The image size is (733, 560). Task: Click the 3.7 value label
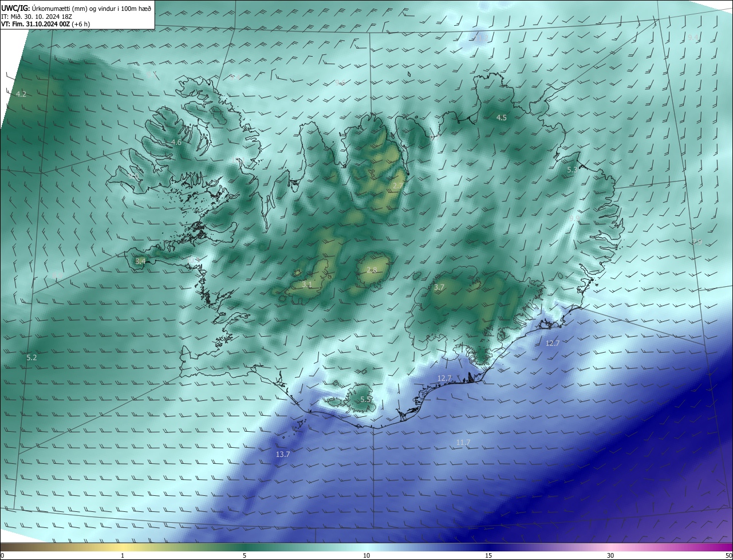(439, 287)
